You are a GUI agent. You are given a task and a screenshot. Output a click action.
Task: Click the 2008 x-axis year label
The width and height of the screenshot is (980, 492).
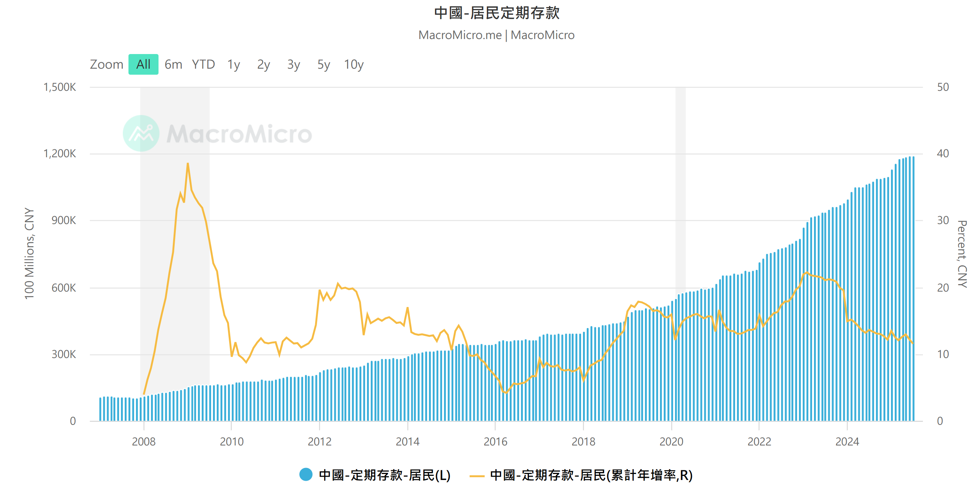click(x=144, y=441)
